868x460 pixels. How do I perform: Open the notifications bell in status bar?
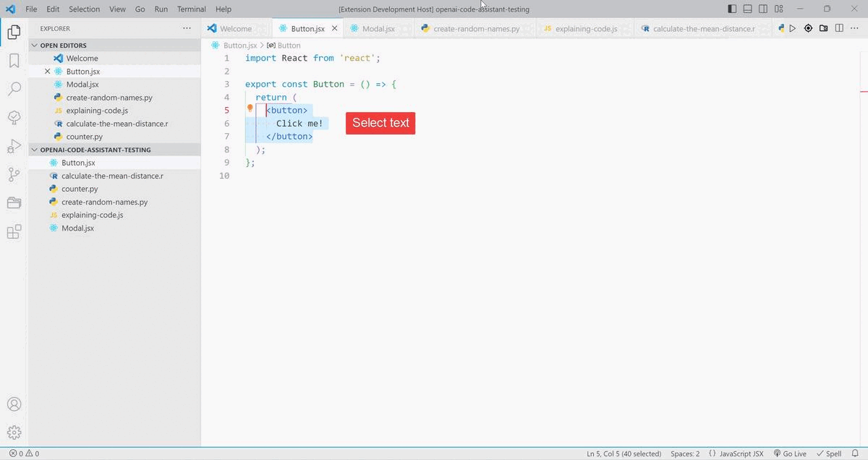854,453
